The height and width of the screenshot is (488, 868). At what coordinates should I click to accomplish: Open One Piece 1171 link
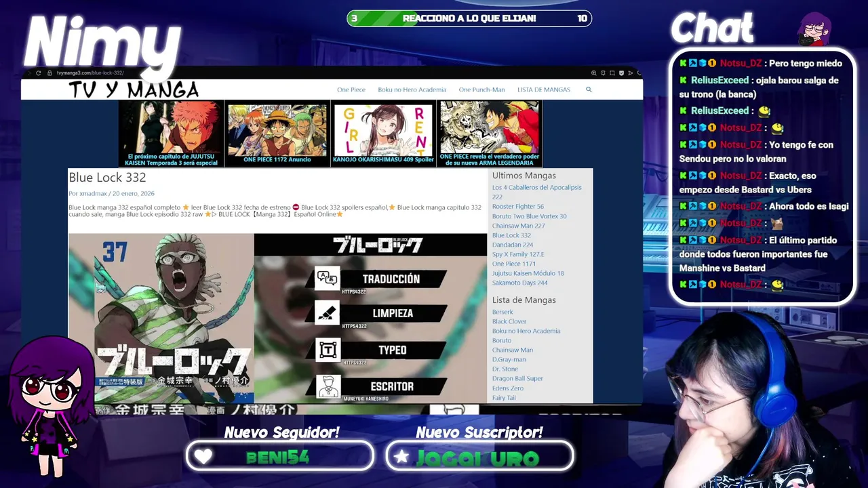point(514,264)
